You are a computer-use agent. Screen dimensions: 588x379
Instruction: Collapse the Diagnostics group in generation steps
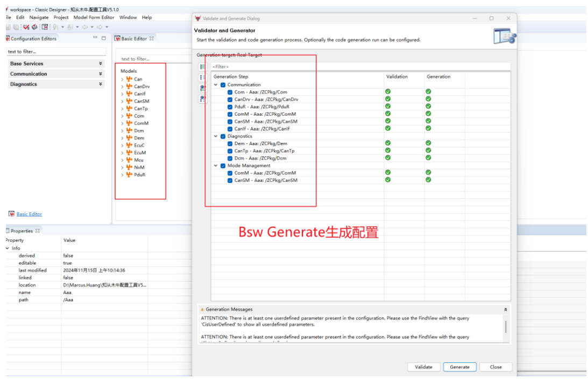click(216, 137)
